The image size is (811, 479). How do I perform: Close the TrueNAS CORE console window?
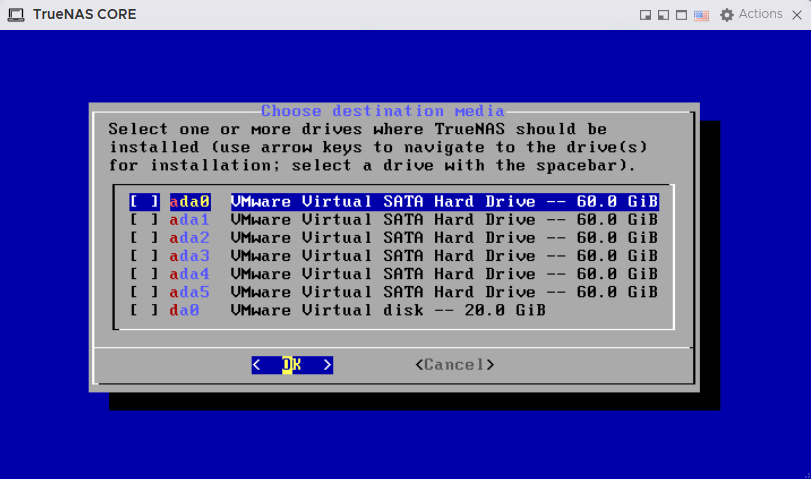(x=797, y=15)
